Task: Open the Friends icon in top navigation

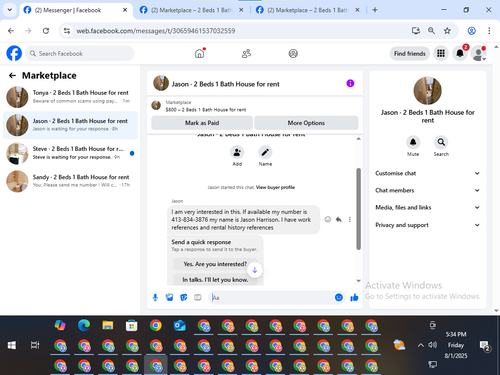Action: (246, 53)
